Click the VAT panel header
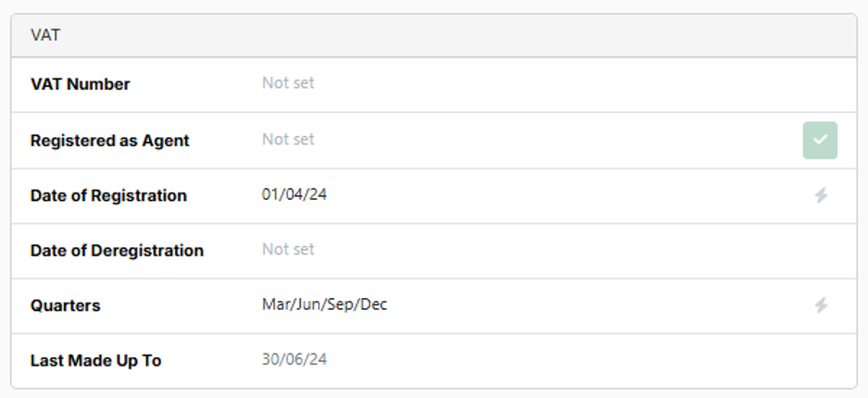 tap(434, 35)
